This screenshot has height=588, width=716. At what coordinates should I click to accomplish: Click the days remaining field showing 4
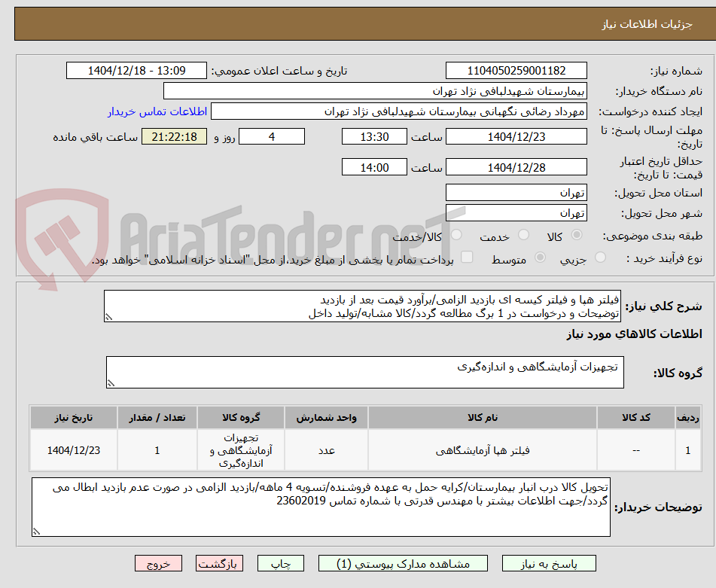[x=272, y=136]
